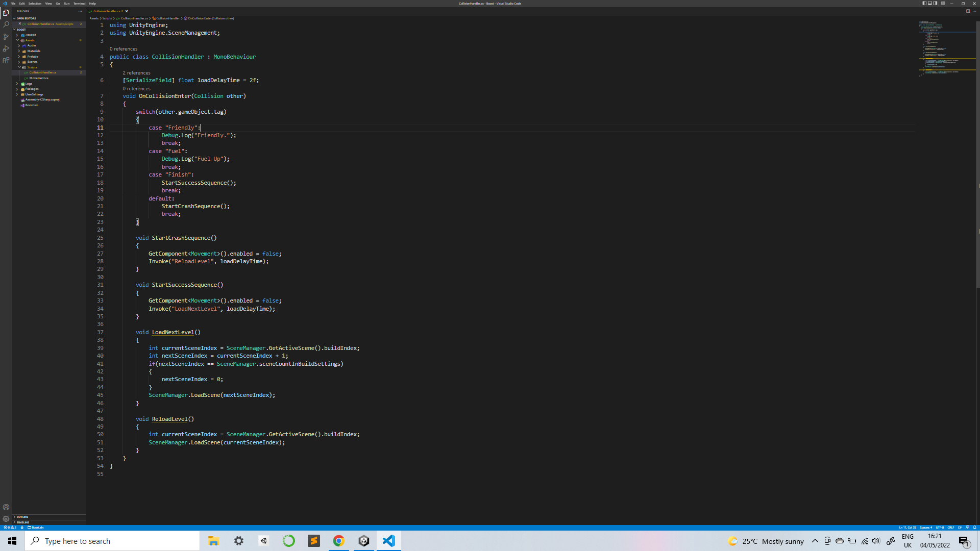980x551 pixels.
Task: Open the Terminal menu
Action: pyautogui.click(x=79, y=4)
